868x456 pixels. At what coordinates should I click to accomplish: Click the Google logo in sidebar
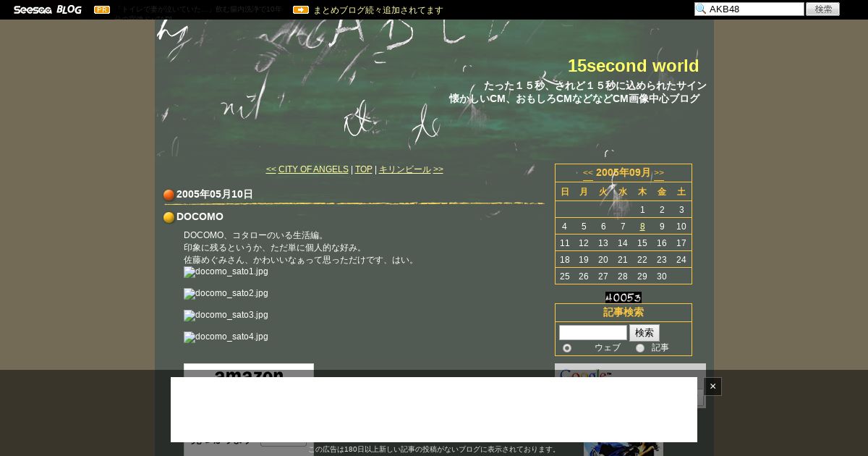[585, 376]
